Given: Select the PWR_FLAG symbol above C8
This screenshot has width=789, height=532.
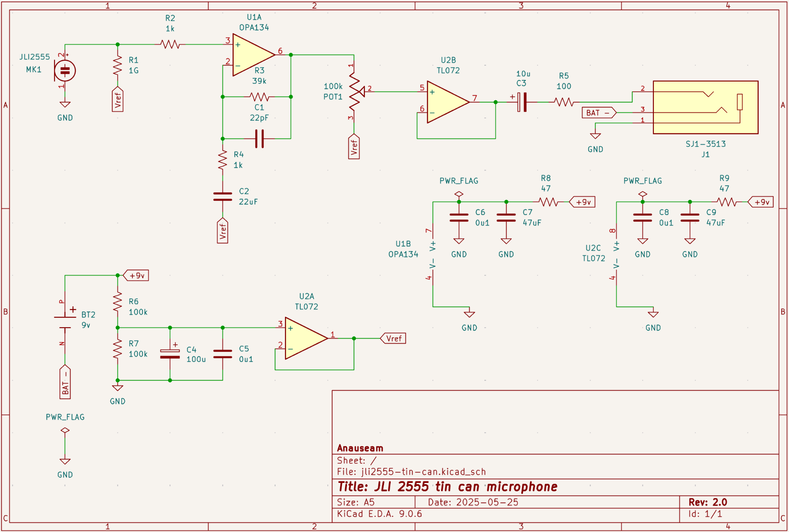Looking at the screenshot, I should [x=643, y=194].
